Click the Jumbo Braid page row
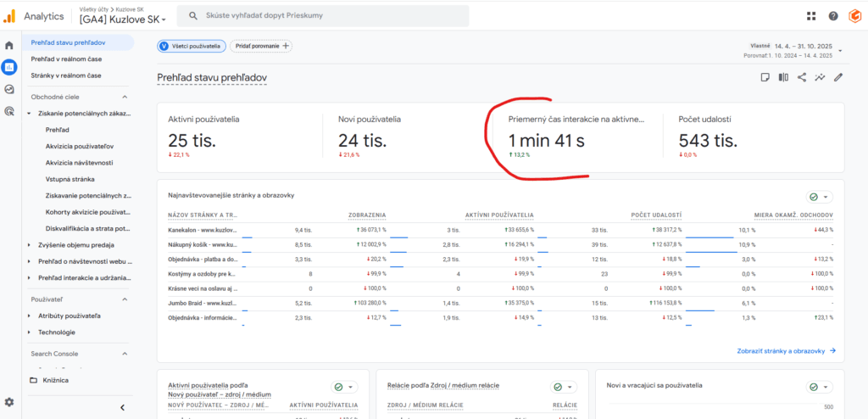Screen dimensions: 868x419 click(x=500, y=303)
